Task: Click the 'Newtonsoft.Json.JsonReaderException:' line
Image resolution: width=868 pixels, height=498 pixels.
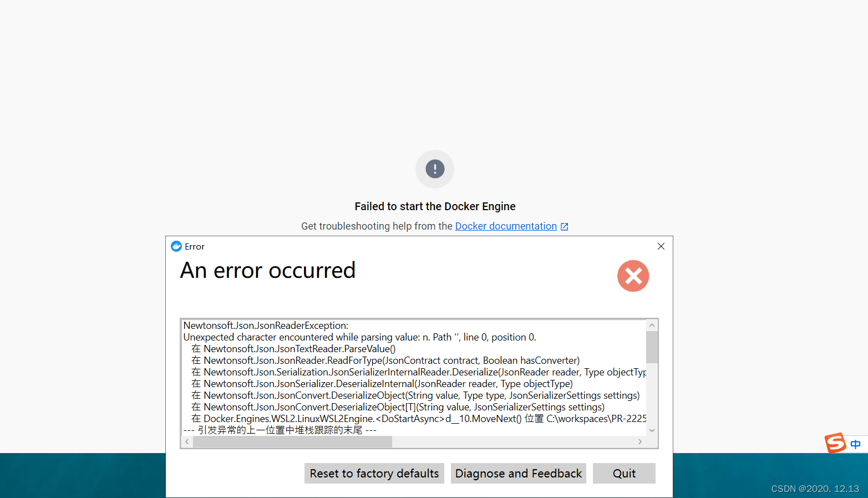Action: (266, 326)
